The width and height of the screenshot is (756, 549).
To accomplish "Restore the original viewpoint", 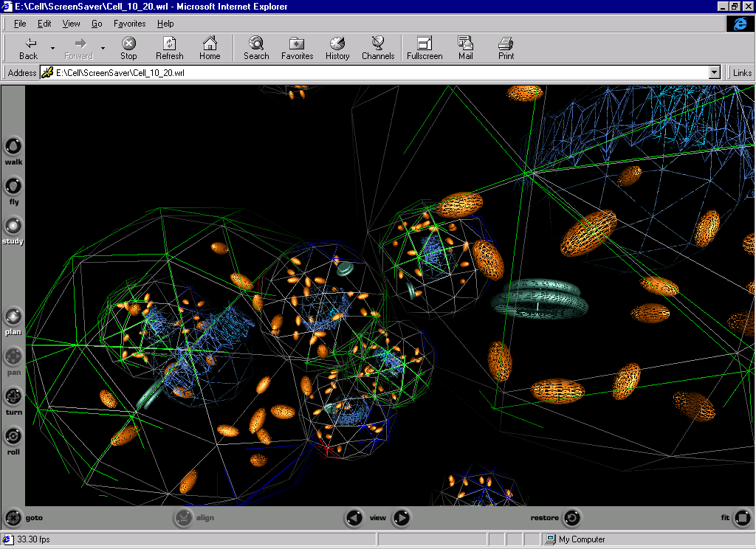I will [x=572, y=518].
